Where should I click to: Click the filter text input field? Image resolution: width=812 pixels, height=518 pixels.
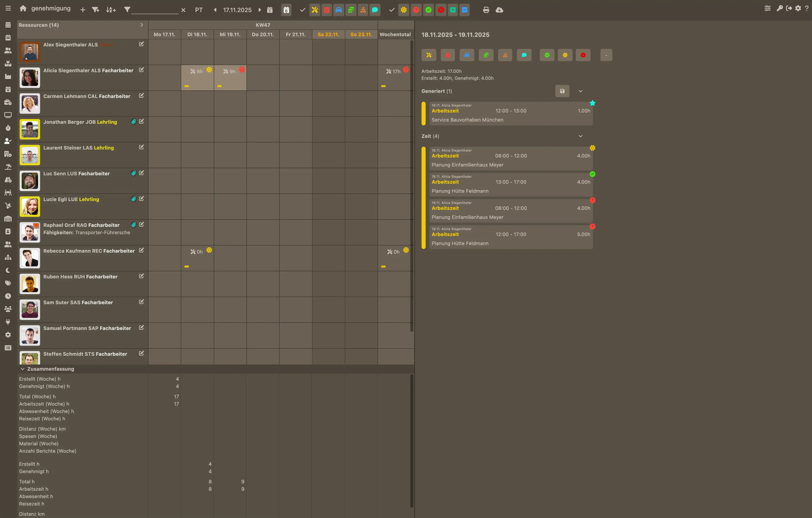(x=155, y=10)
